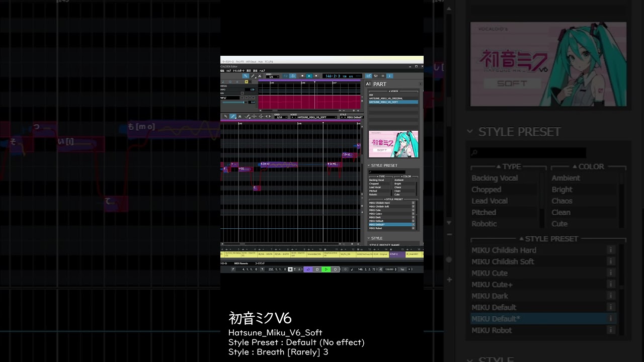Open the STYLE dropdown showing MIKU Default*

tap(352, 117)
